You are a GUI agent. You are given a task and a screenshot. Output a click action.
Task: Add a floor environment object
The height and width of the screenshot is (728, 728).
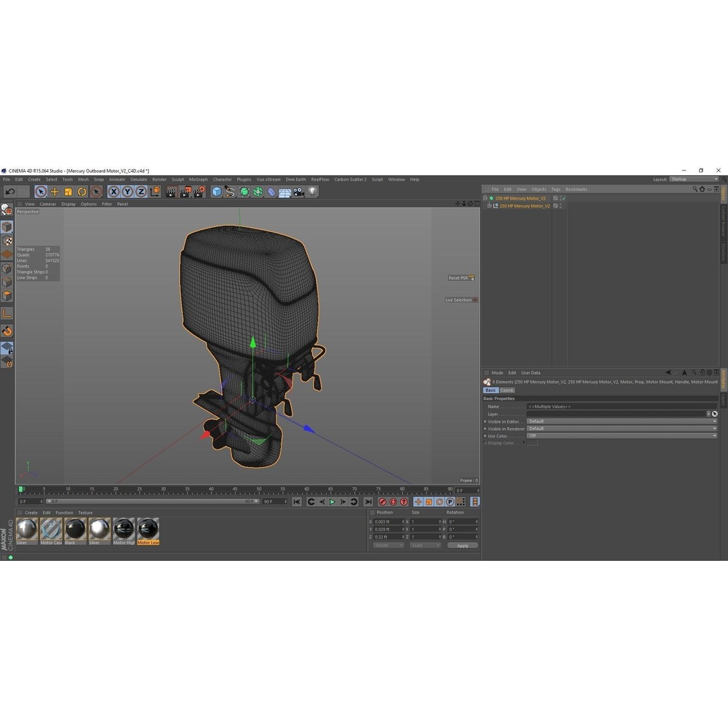point(284,191)
